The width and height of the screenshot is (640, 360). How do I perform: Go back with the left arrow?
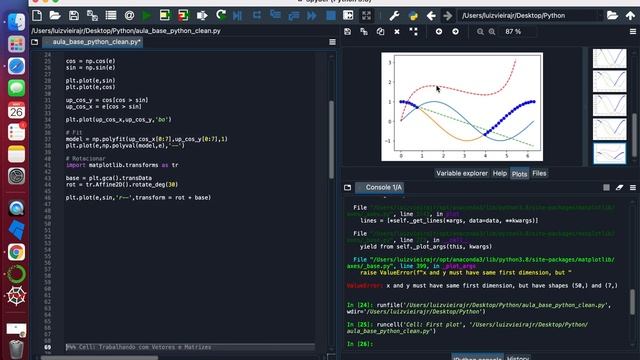[x=431, y=16]
